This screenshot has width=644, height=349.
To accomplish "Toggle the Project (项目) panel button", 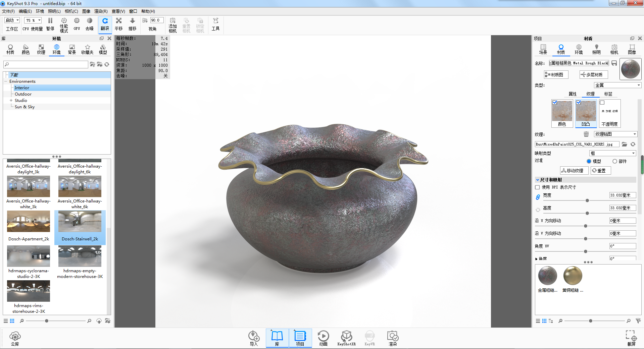I will coord(300,338).
